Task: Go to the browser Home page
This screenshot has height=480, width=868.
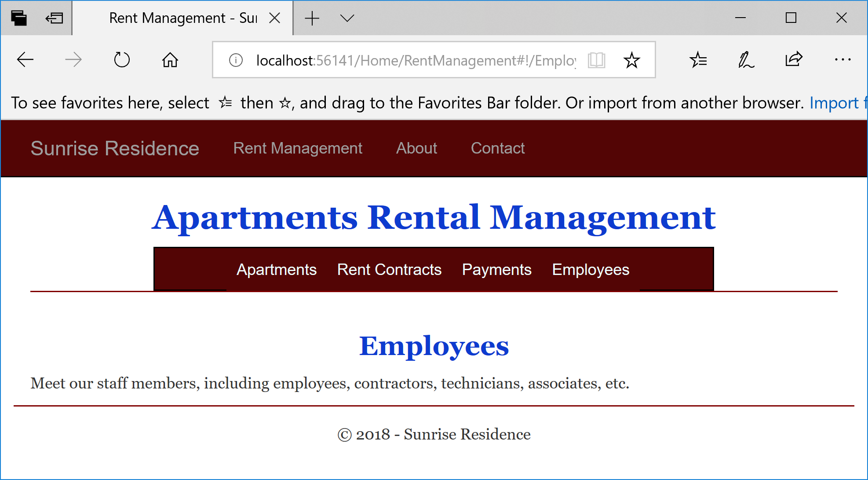Action: pyautogui.click(x=170, y=59)
